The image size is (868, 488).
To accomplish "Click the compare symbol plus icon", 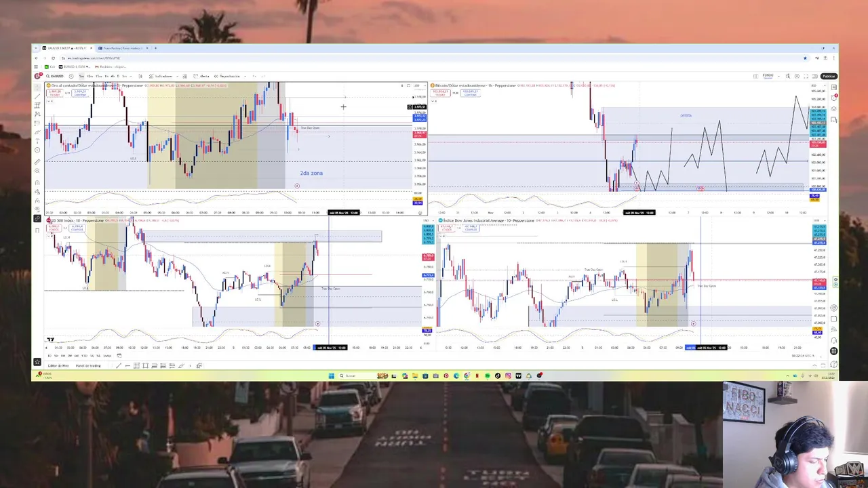I will 71,76.
